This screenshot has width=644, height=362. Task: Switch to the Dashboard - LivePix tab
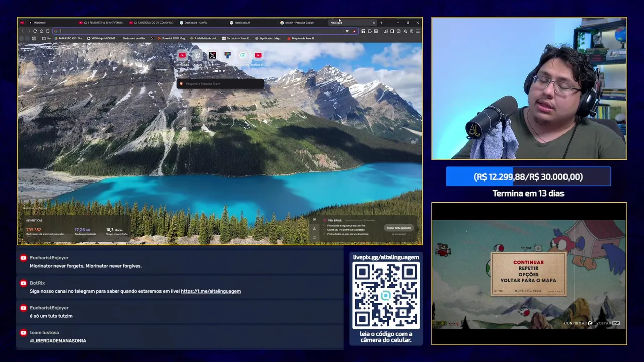click(x=201, y=23)
